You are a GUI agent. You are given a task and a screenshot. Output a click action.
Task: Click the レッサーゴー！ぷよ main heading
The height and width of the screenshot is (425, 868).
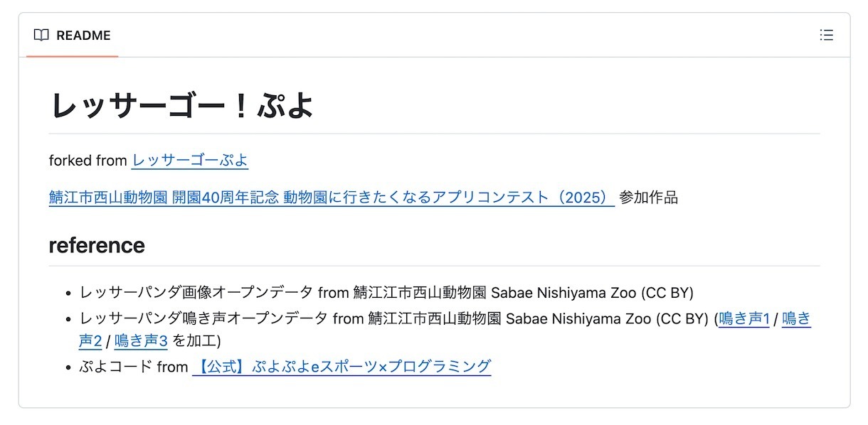[181, 106]
